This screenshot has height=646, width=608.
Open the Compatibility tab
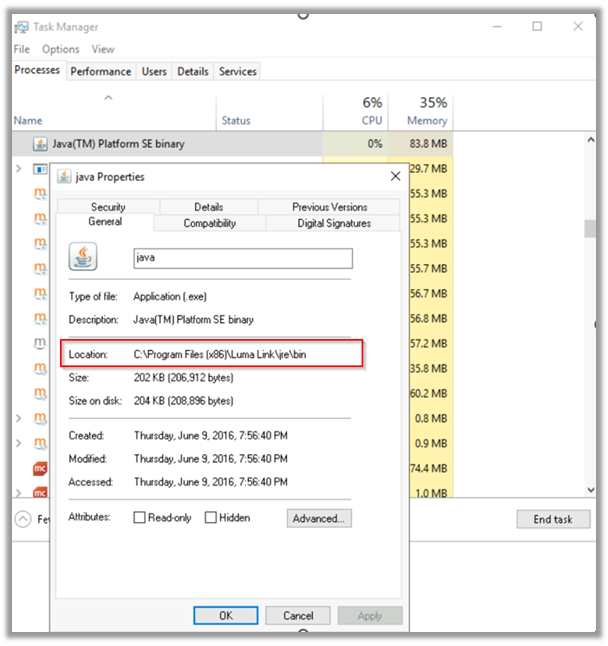tap(210, 223)
